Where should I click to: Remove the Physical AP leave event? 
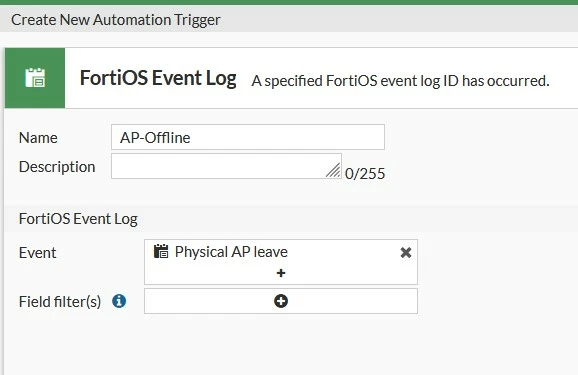pos(405,253)
